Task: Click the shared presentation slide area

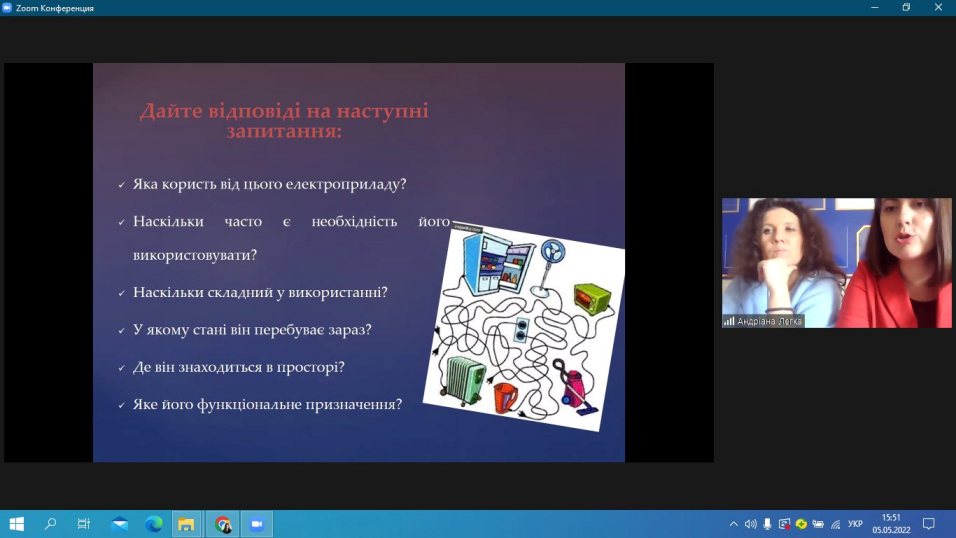Action: pyautogui.click(x=358, y=262)
